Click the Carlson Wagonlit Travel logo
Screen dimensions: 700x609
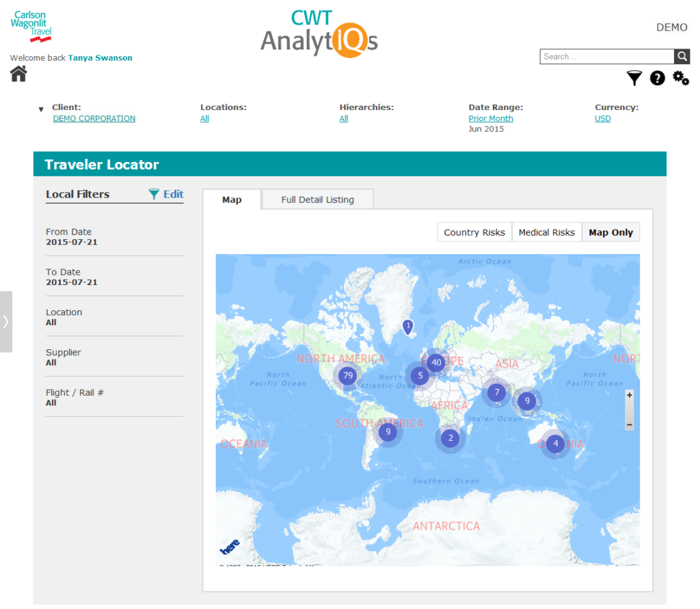point(31,27)
